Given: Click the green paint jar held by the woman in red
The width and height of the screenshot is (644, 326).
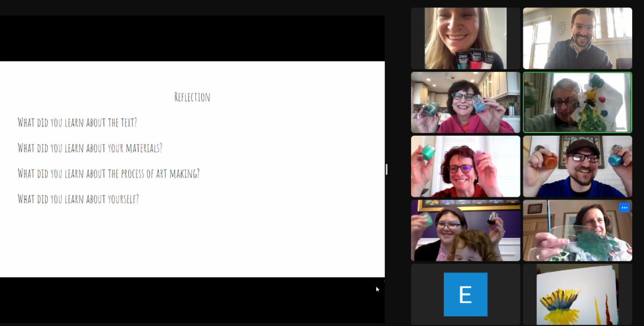Looking at the screenshot, I should [428, 153].
